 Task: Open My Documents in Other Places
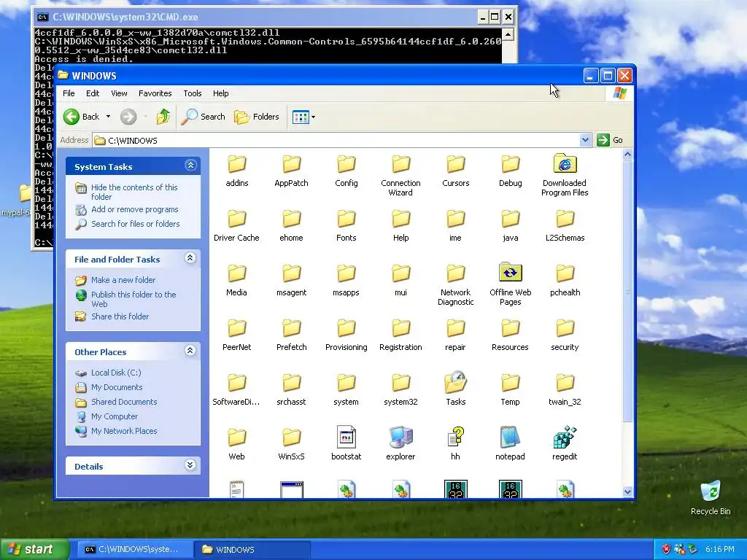pos(117,387)
